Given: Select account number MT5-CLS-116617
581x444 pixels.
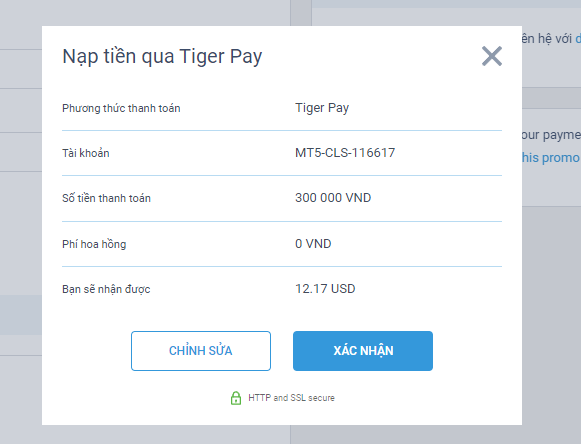Looking at the screenshot, I should point(345,153).
